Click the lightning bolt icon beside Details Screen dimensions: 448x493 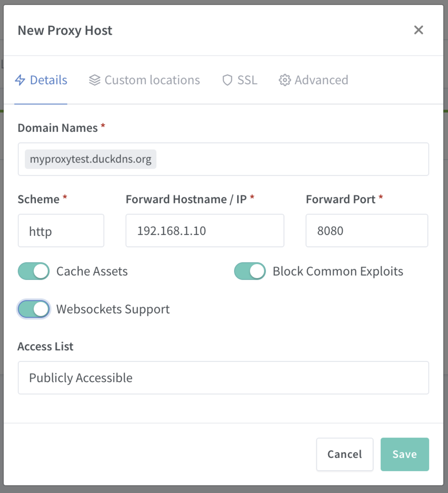click(x=20, y=80)
